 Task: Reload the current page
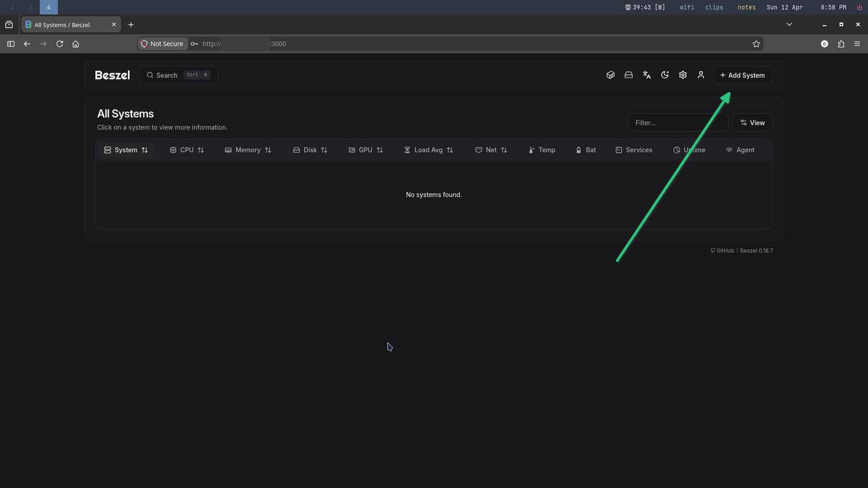(59, 44)
